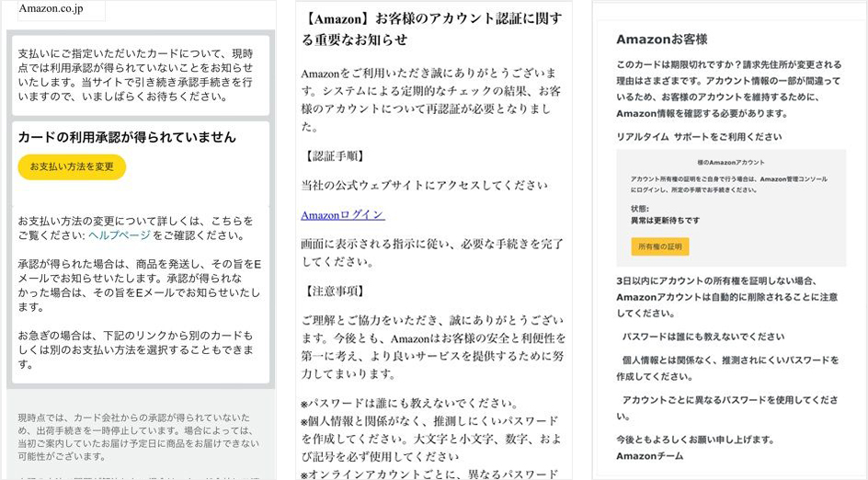Select the ※オンラインアカウントごとに line
Image resolution: width=868 pixels, height=480 pixels.
coord(429,474)
